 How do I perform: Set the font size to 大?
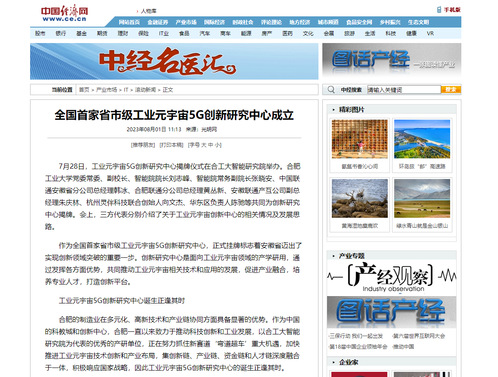(203, 145)
